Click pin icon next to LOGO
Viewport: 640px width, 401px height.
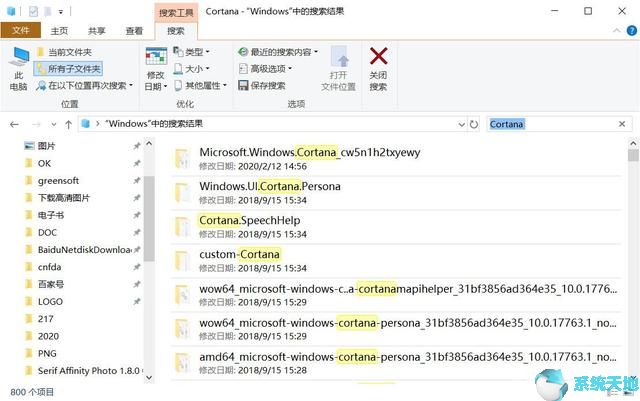137,301
